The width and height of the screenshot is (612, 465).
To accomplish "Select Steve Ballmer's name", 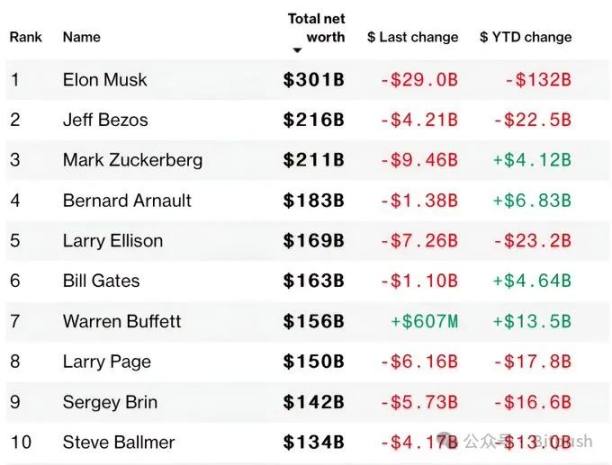I will [x=118, y=442].
